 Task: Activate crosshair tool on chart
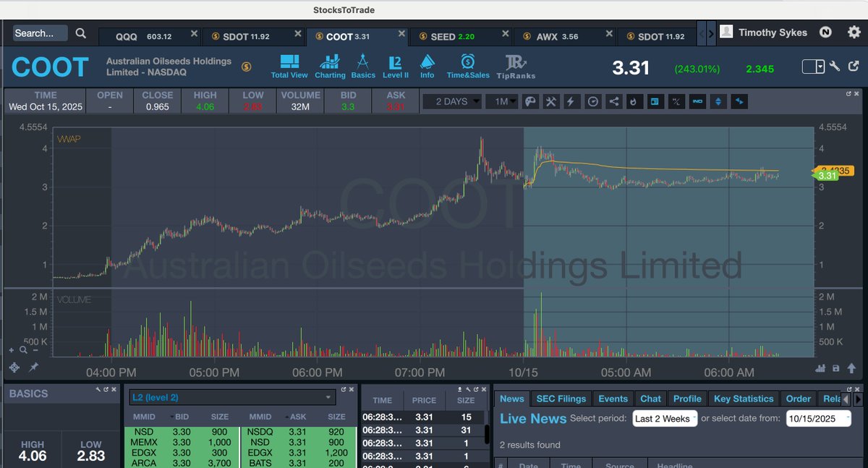pyautogui.click(x=14, y=367)
